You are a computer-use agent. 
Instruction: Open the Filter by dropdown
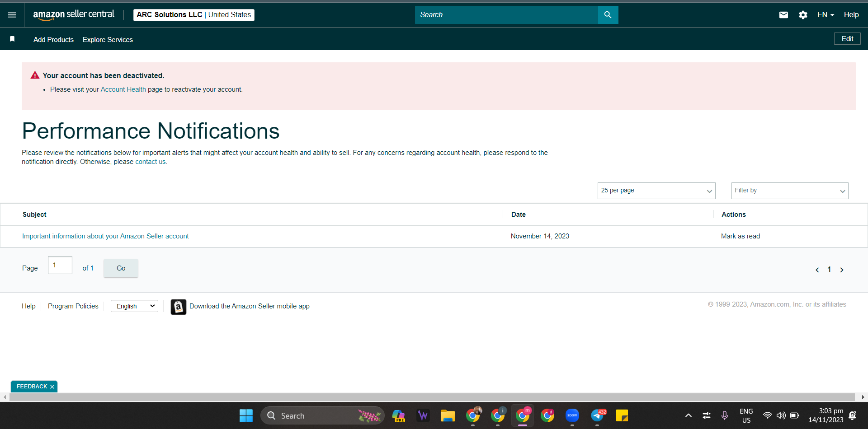[x=790, y=191]
